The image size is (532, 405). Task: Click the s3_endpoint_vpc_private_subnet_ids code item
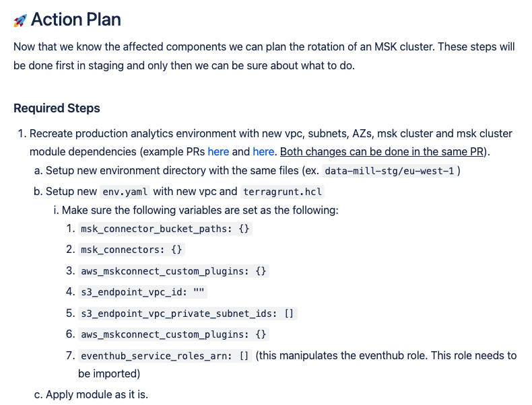(x=188, y=314)
